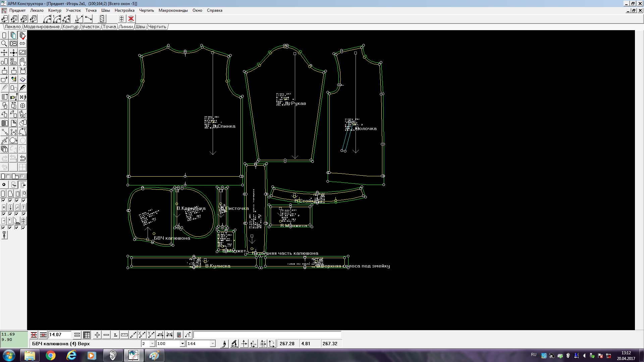This screenshot has height=362, width=644.
Task: Select the magnifier zoom tool
Action: tap(4, 44)
